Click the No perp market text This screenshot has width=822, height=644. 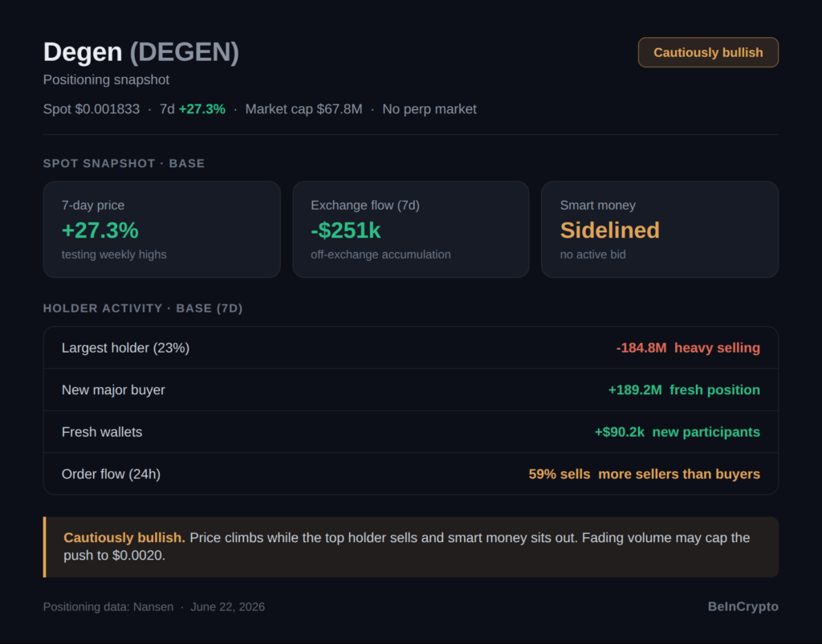[x=429, y=109]
